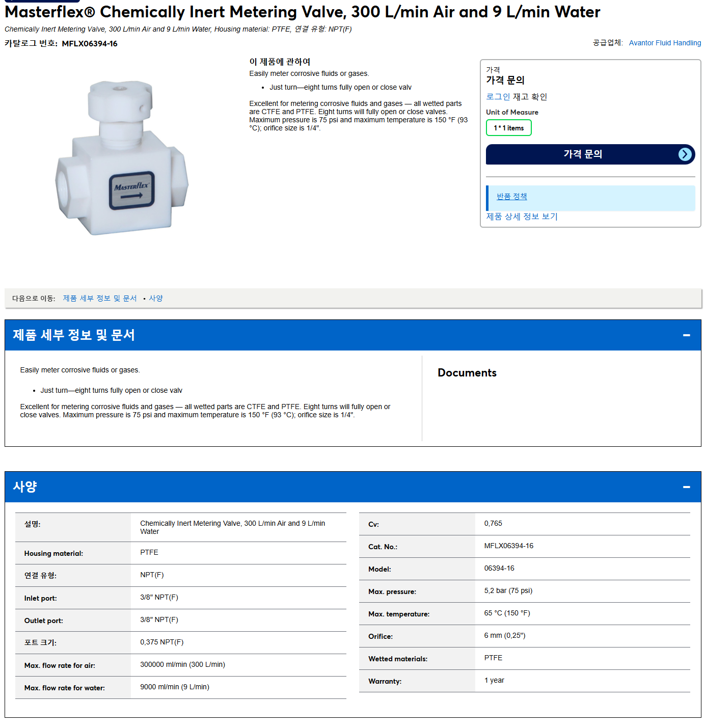Click the 로그인 link
This screenshot has width=705, height=728.
tap(498, 97)
